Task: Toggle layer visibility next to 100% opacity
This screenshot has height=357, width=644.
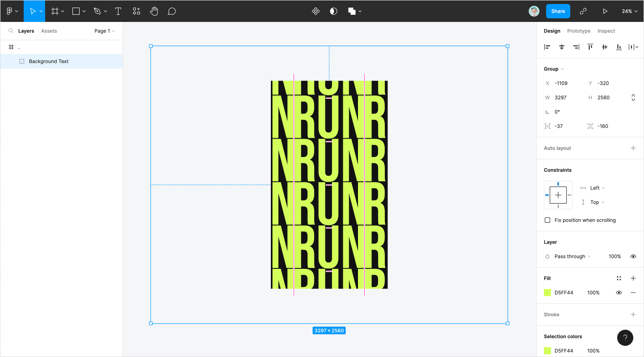Action: (633, 256)
